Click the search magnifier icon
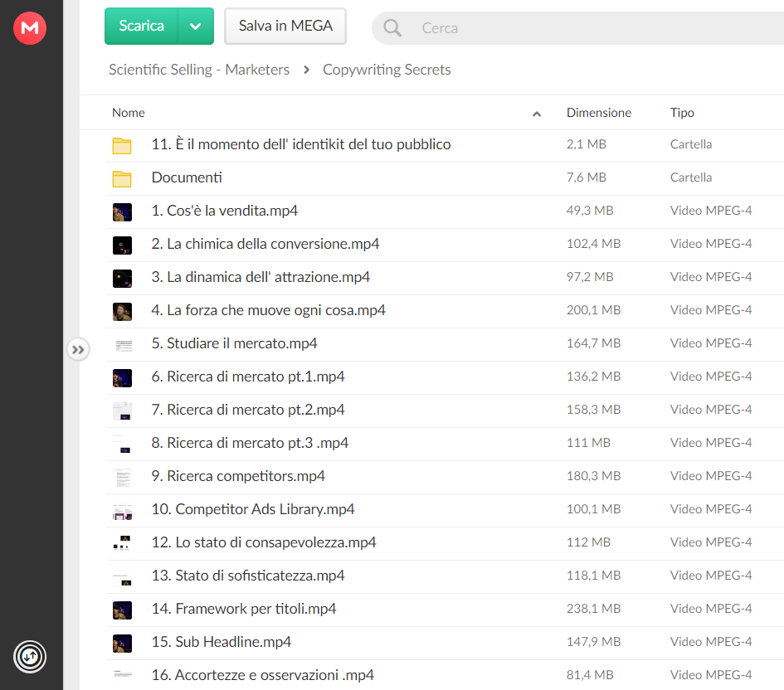The width and height of the screenshot is (784, 690). [x=392, y=28]
